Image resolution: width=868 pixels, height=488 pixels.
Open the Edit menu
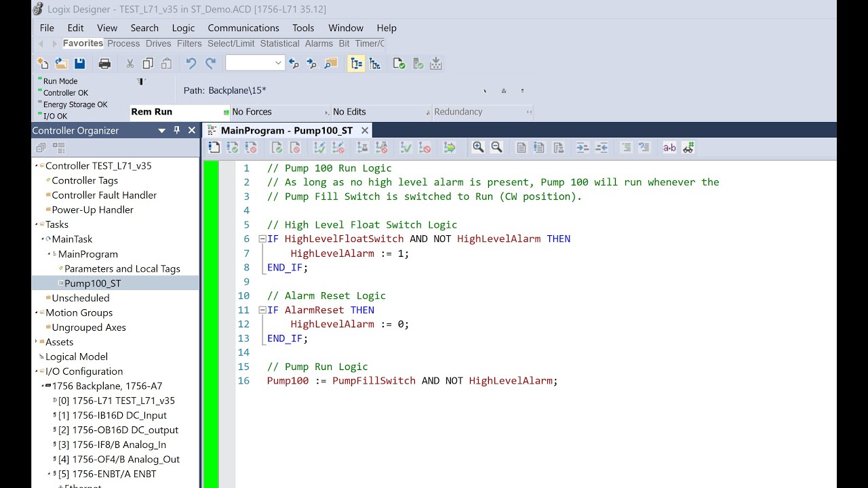[x=75, y=28]
